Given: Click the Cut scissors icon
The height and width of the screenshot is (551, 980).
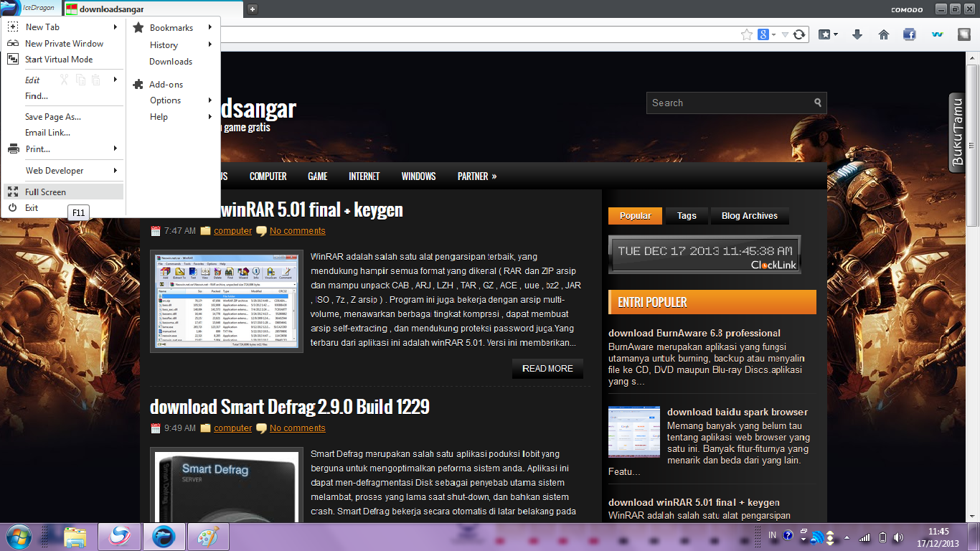Looking at the screenshot, I should (x=64, y=80).
